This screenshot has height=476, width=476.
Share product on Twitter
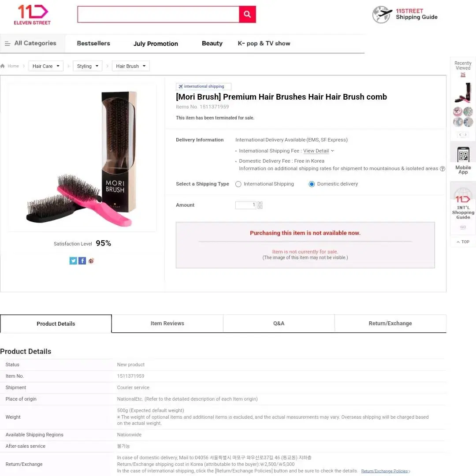coord(73,261)
